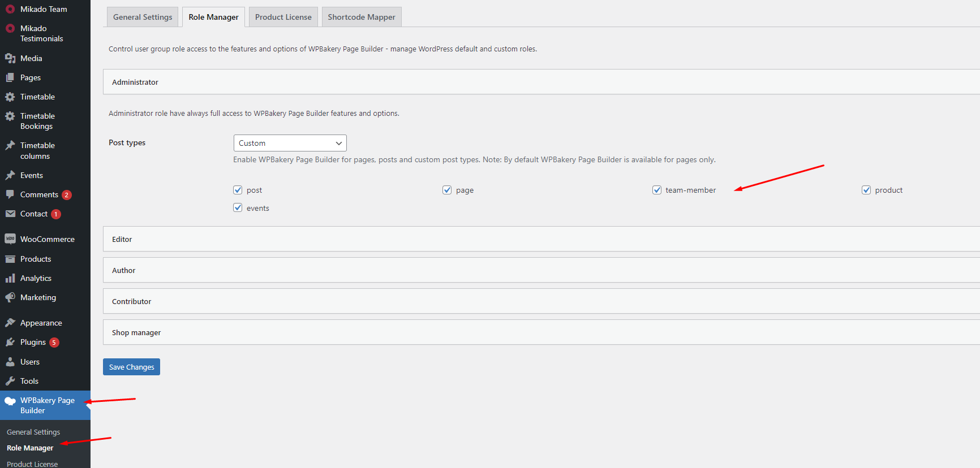Toggle the team-member checkbox
This screenshot has width=980, height=468.
(657, 190)
